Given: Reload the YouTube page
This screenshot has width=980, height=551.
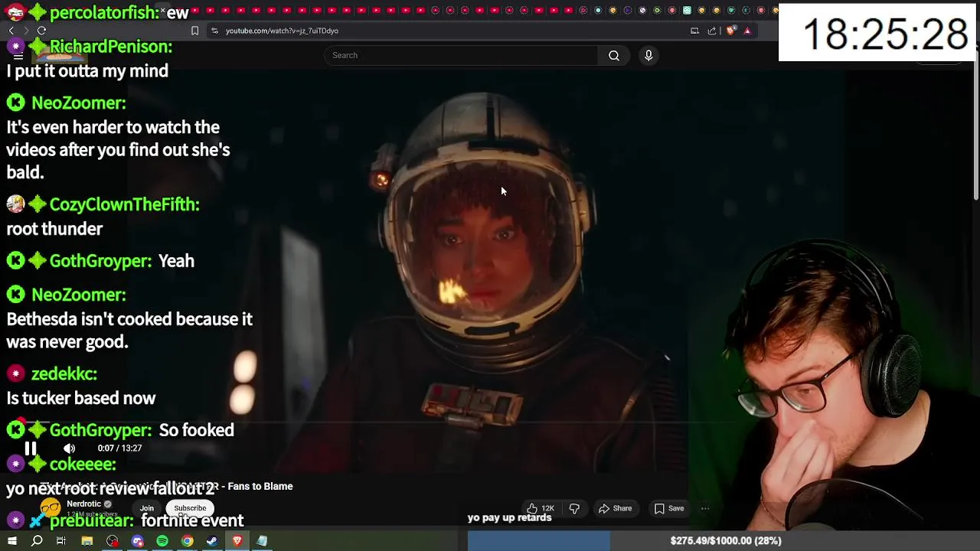Looking at the screenshot, I should click(41, 31).
